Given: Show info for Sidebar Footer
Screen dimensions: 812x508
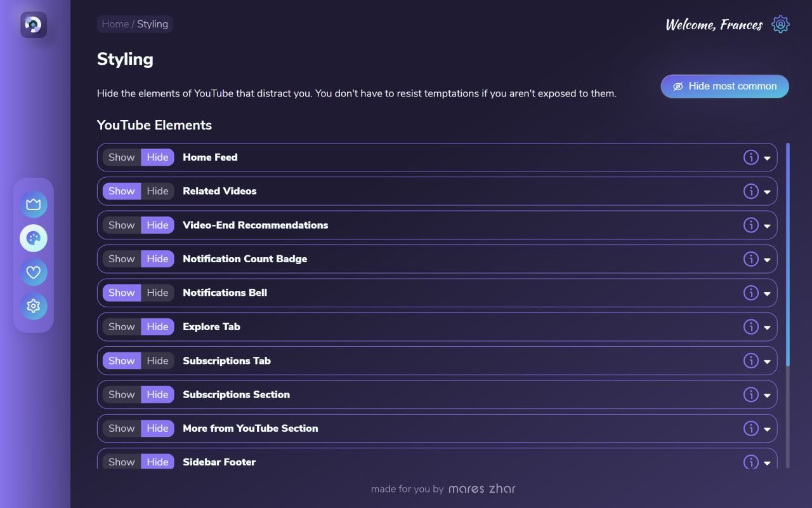Looking at the screenshot, I should [751, 462].
